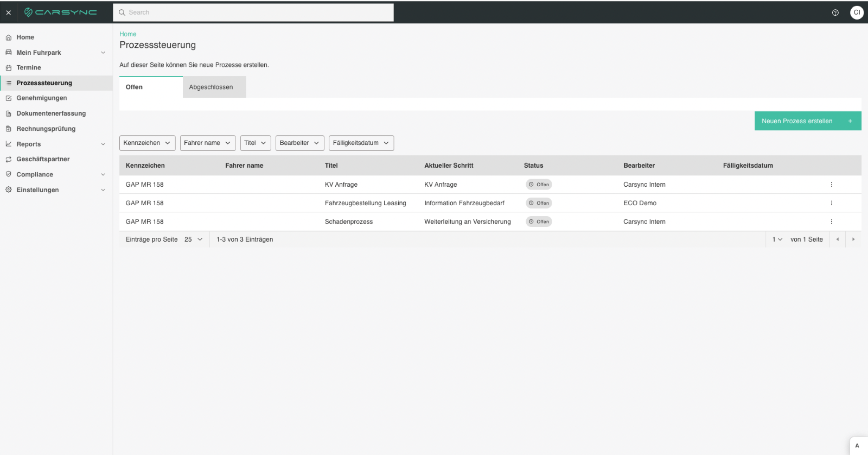Image resolution: width=868 pixels, height=455 pixels.
Task: Open the Kennzeichen filter dropdown
Action: click(147, 143)
